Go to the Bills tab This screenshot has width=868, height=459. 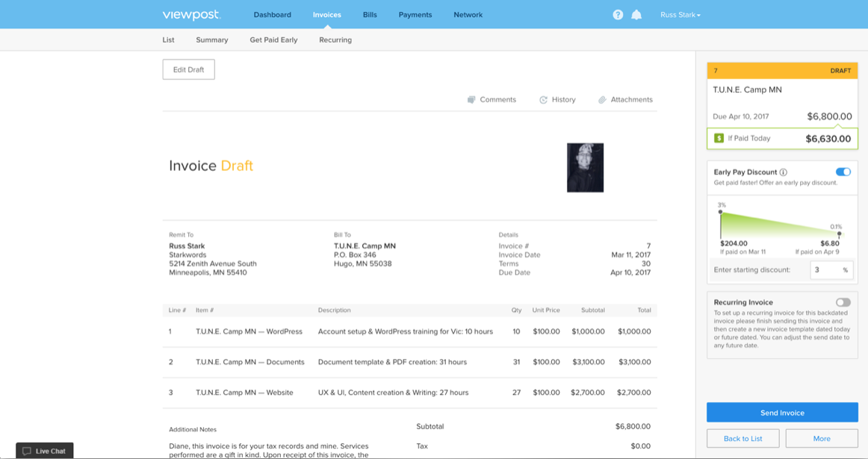tap(370, 15)
